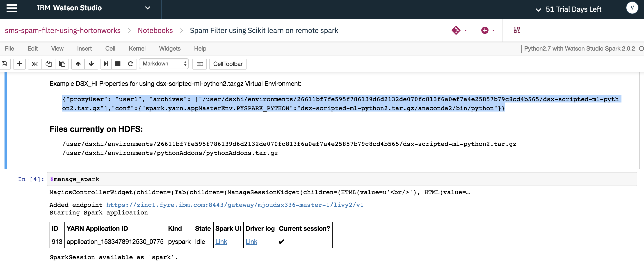The width and height of the screenshot is (644, 270).
Task: Run cell and select below
Action: click(106, 64)
